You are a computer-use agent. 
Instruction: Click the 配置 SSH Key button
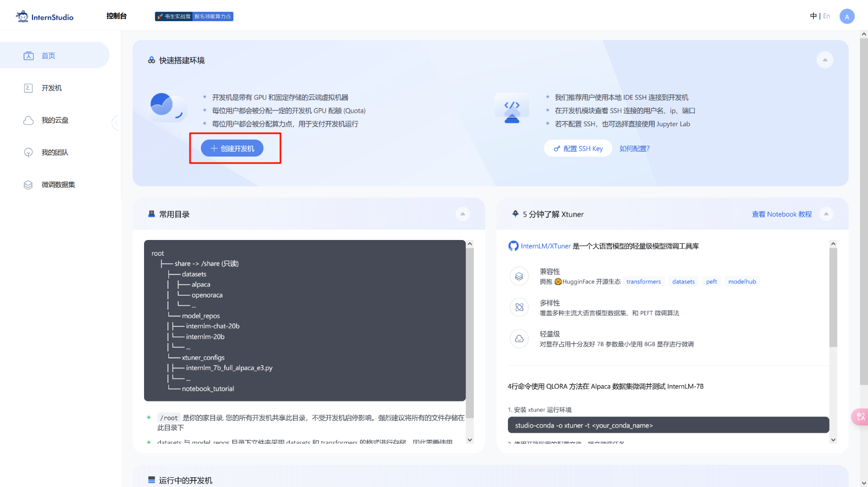coord(578,148)
